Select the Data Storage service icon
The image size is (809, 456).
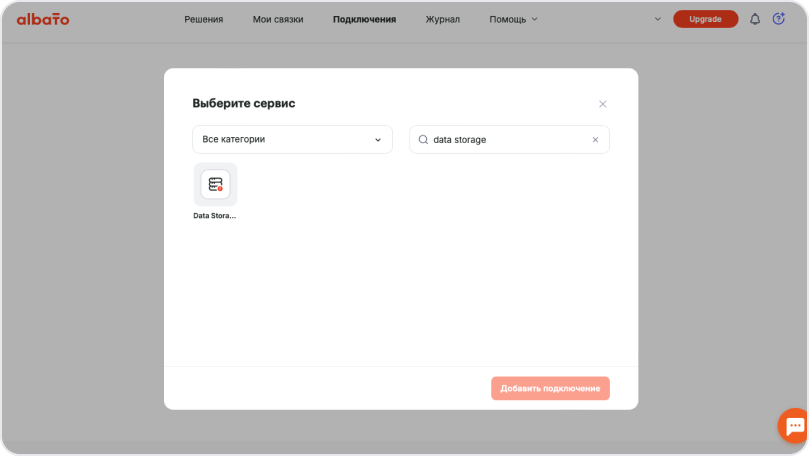[215, 184]
